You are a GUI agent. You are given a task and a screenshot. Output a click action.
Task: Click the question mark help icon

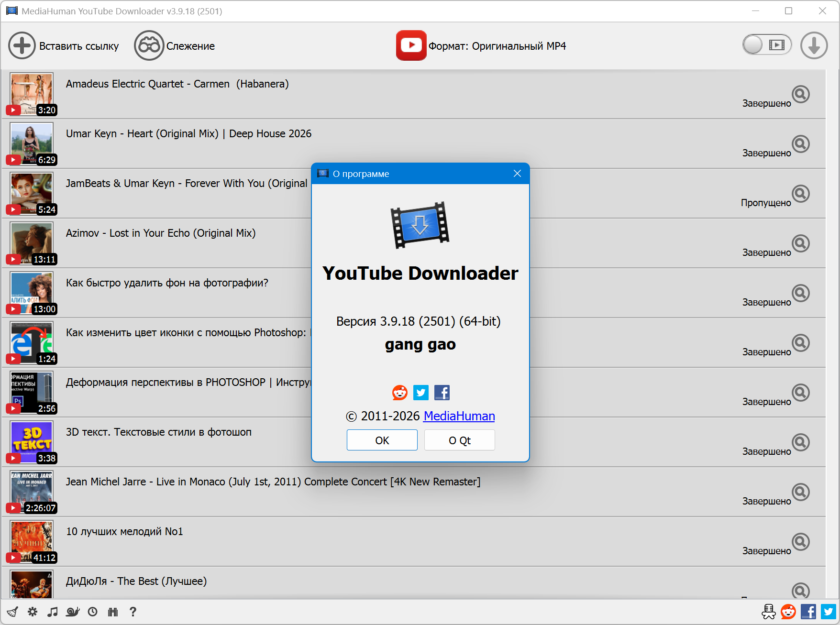coord(133,612)
